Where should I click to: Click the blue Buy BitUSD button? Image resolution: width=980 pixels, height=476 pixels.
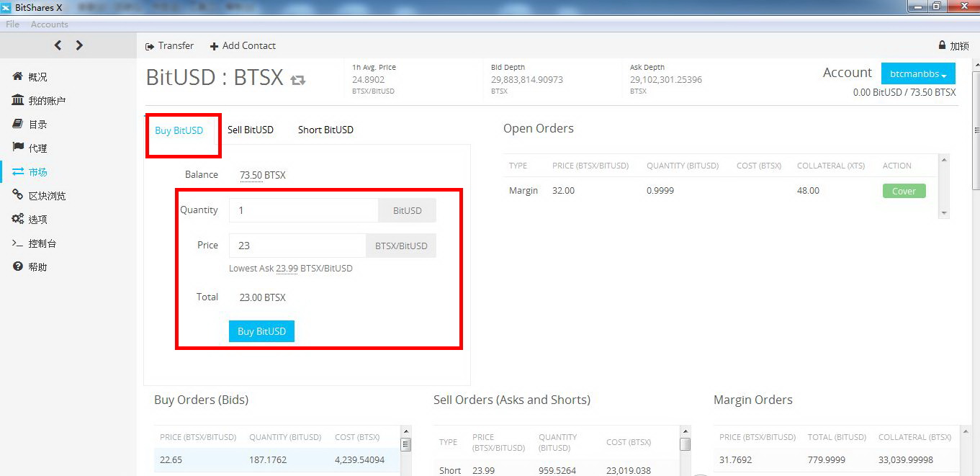(x=261, y=331)
